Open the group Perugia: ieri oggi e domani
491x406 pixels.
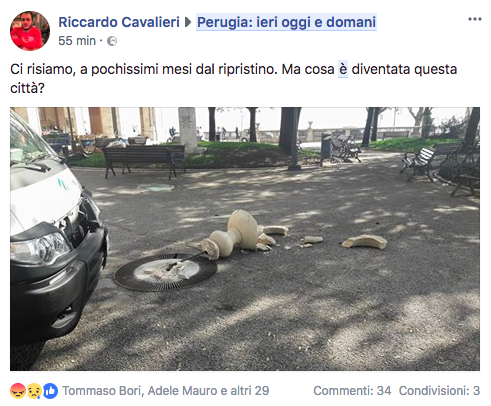pos(286,22)
